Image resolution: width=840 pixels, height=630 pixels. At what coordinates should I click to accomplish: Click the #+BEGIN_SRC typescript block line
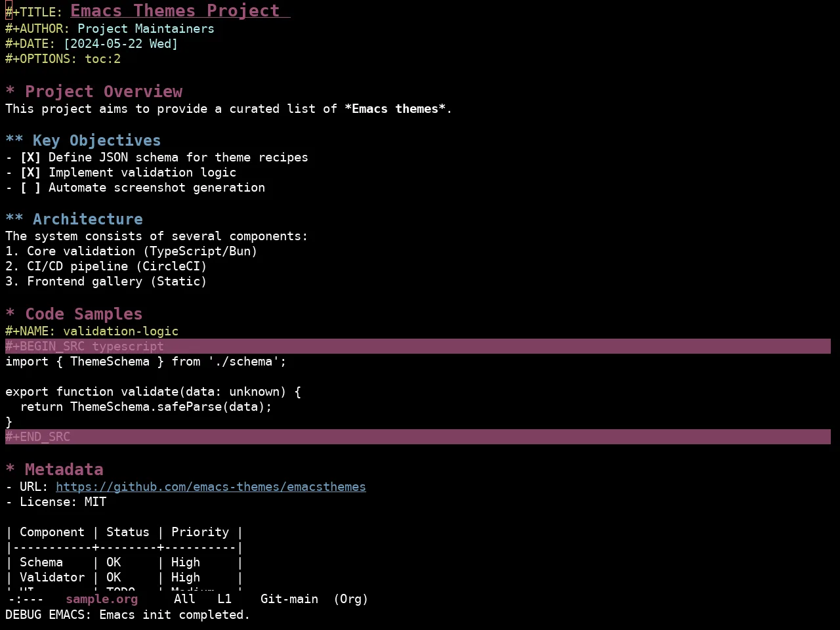pyautogui.click(x=418, y=346)
